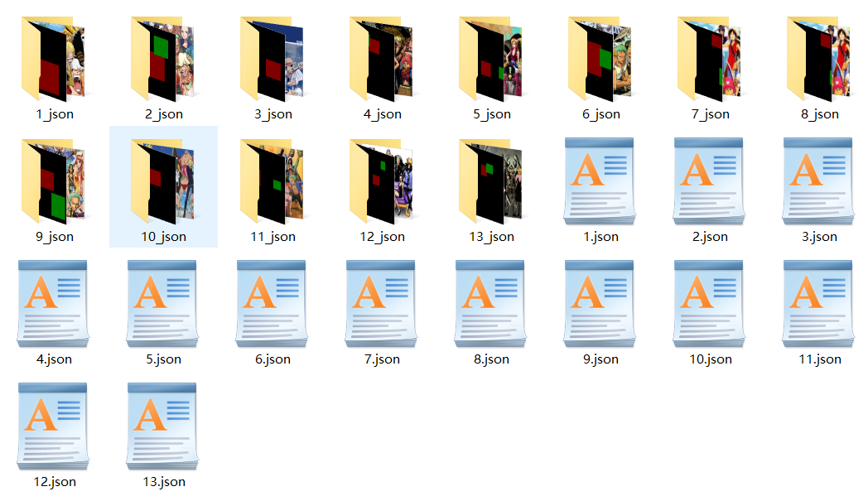Click the file name label '4_json'
The image size is (868, 501).
383,114
